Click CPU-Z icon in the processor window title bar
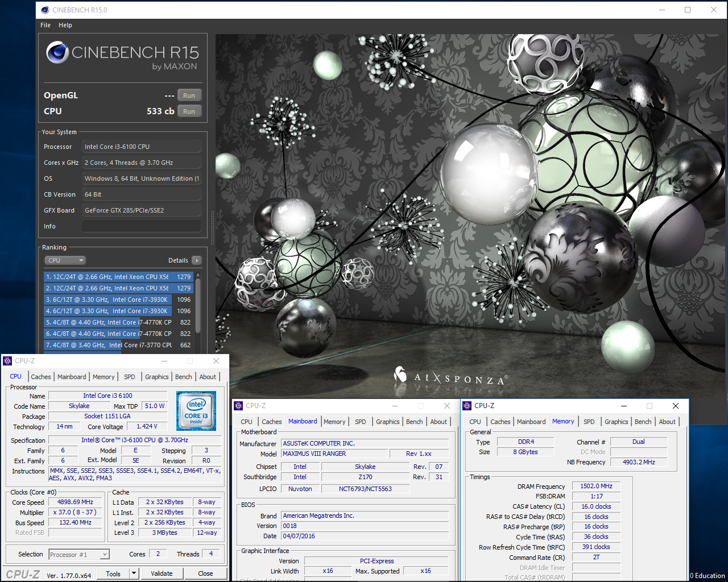The height and width of the screenshot is (582, 728). (7, 361)
